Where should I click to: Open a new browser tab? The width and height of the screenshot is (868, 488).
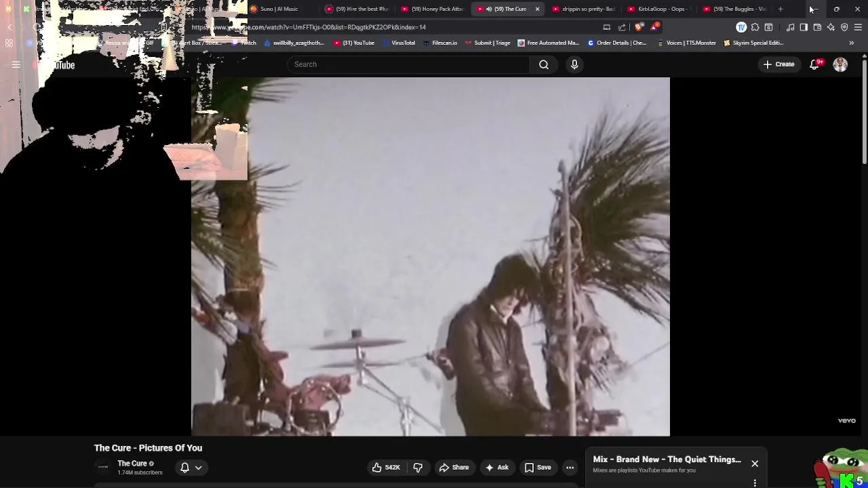tap(781, 9)
